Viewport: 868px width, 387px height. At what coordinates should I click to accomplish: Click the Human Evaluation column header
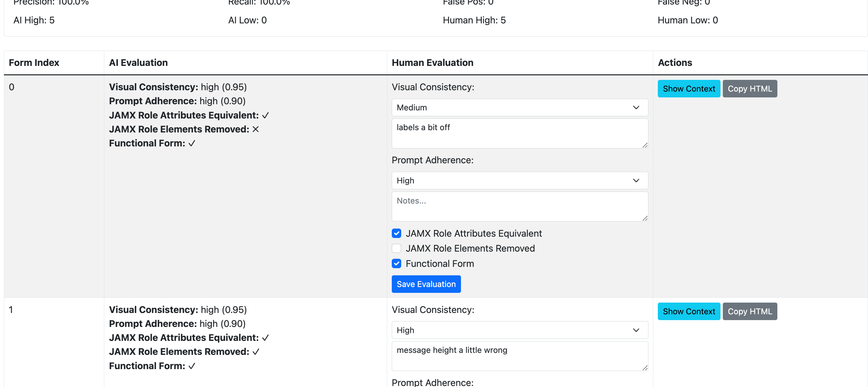pyautogui.click(x=432, y=62)
